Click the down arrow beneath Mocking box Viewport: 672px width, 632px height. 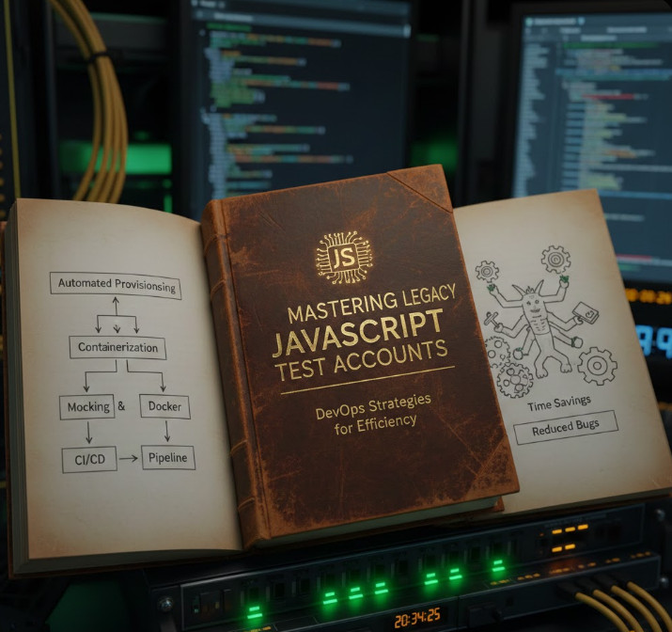tap(88, 433)
